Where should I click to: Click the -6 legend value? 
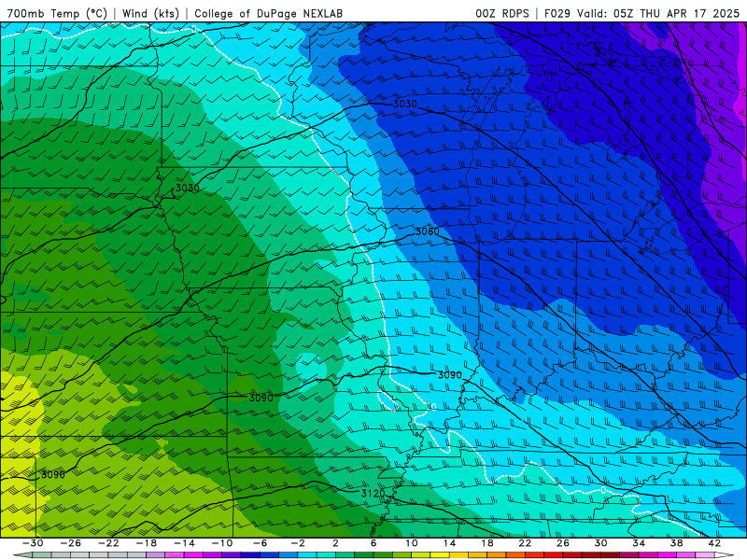click(261, 543)
